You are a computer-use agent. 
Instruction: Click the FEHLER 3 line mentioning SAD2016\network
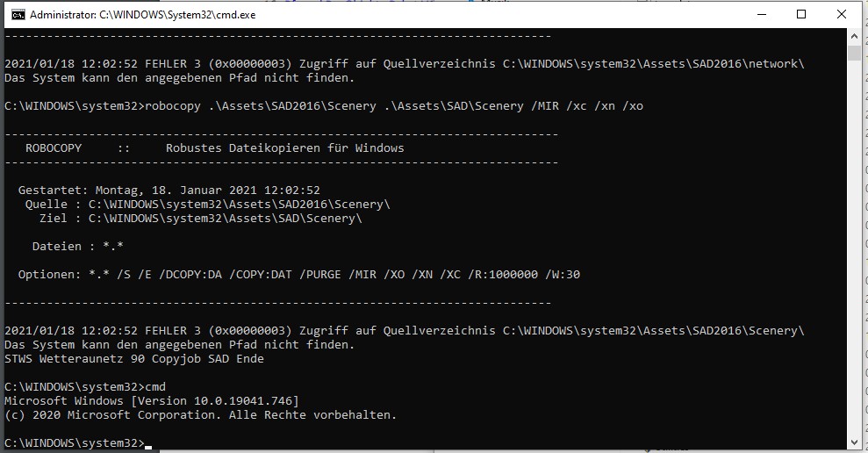tap(404, 64)
